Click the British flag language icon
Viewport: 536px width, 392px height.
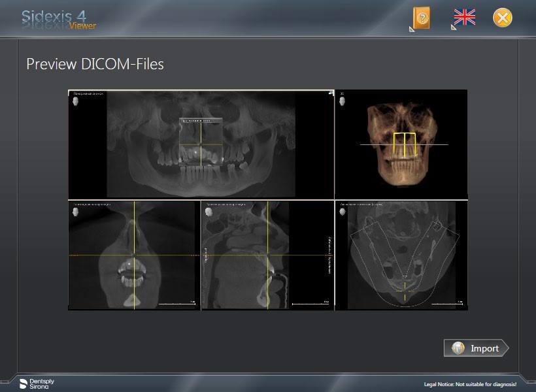(x=465, y=17)
